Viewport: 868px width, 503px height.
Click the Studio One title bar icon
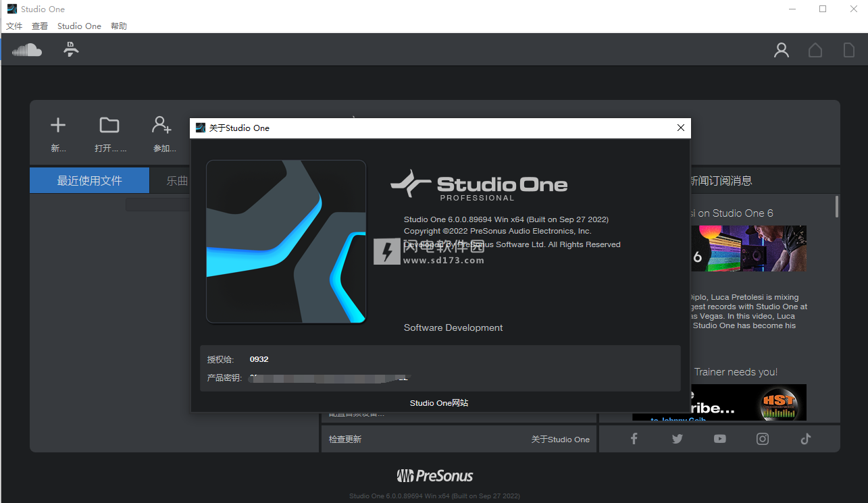pyautogui.click(x=12, y=9)
